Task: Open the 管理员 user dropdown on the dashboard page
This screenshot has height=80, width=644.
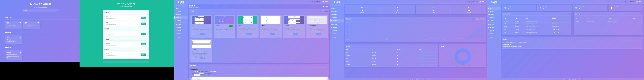Action: click(x=639, y=2)
